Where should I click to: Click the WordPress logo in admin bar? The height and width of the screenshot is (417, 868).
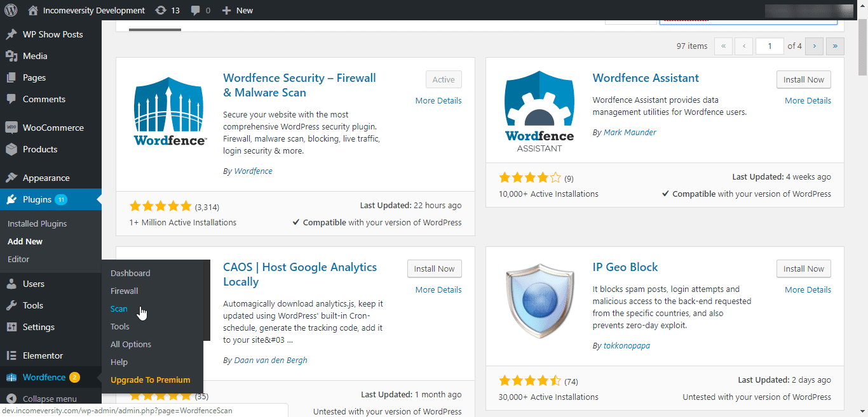click(x=11, y=10)
